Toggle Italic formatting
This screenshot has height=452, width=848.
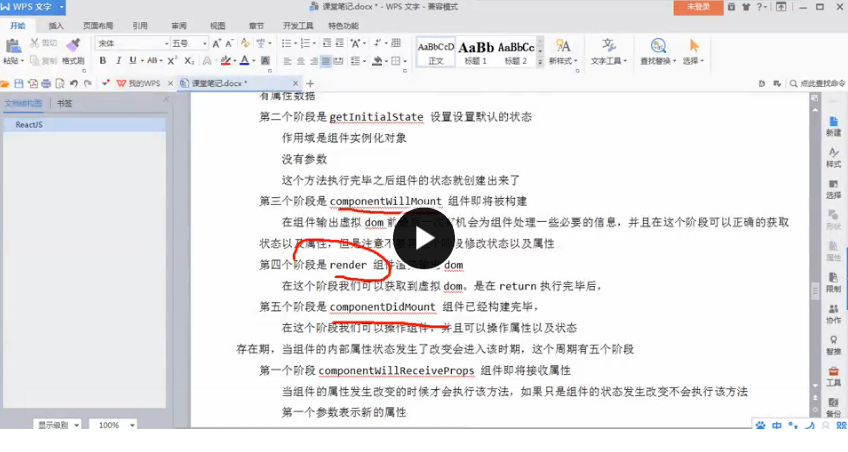[x=118, y=61]
